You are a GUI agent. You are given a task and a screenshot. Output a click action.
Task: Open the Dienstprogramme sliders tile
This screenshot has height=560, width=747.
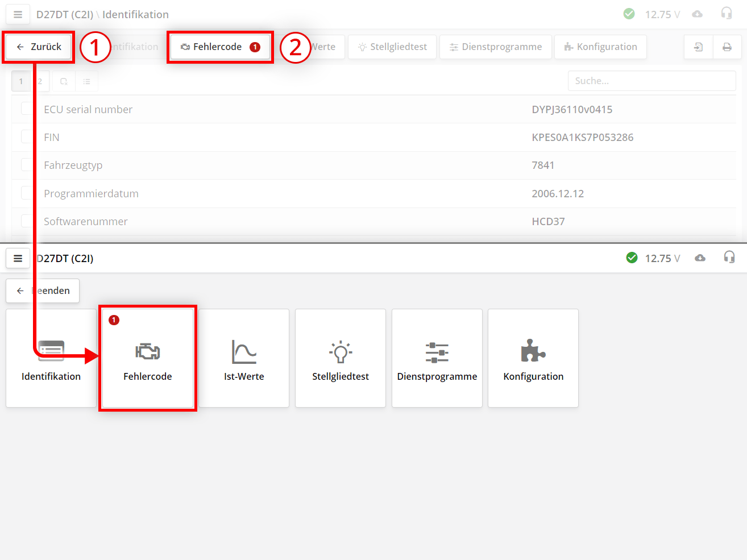(437, 358)
